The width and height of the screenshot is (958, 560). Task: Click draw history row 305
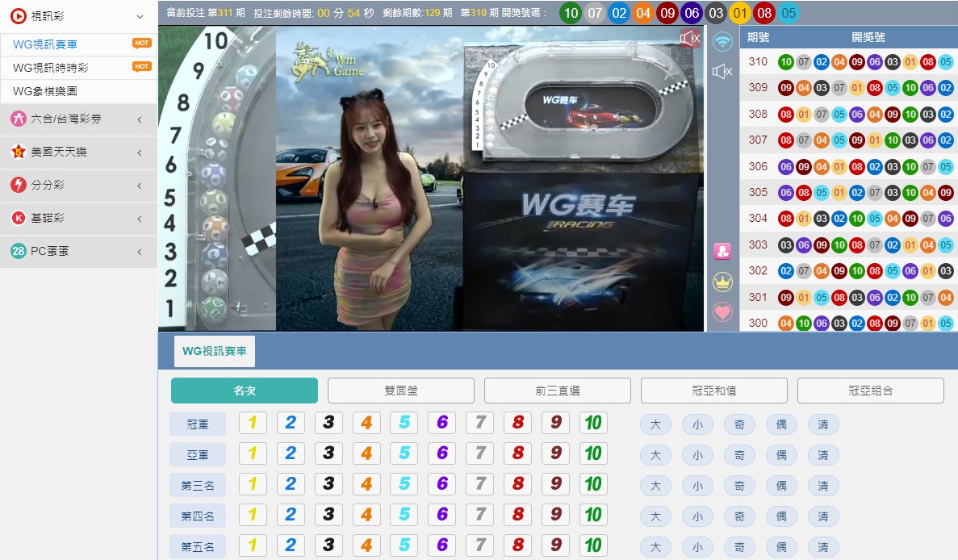click(x=848, y=192)
